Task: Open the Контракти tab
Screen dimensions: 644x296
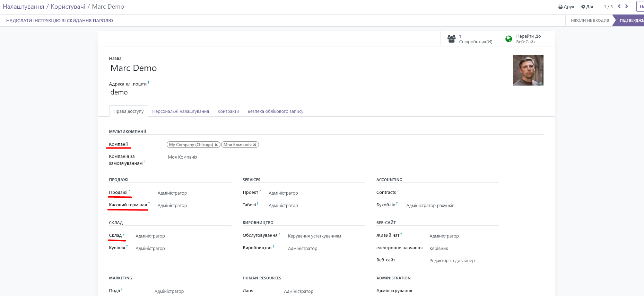Action: (x=228, y=111)
